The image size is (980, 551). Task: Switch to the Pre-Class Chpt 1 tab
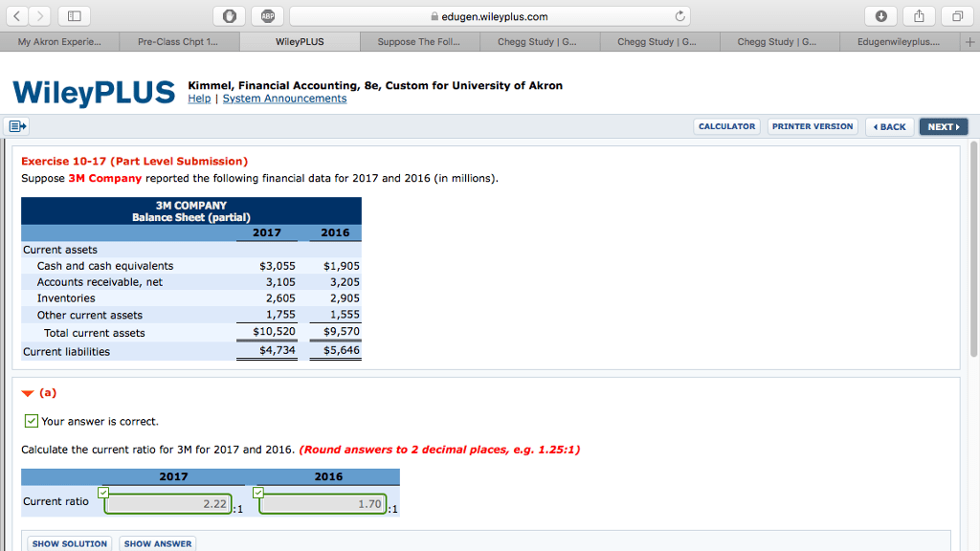(x=178, y=42)
